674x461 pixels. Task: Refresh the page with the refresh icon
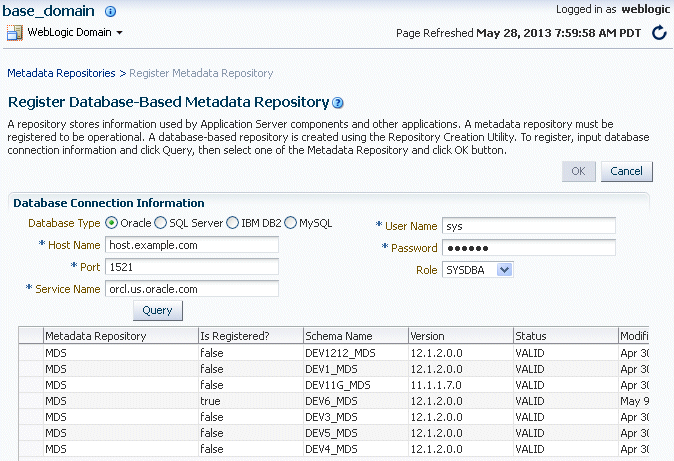click(x=659, y=33)
